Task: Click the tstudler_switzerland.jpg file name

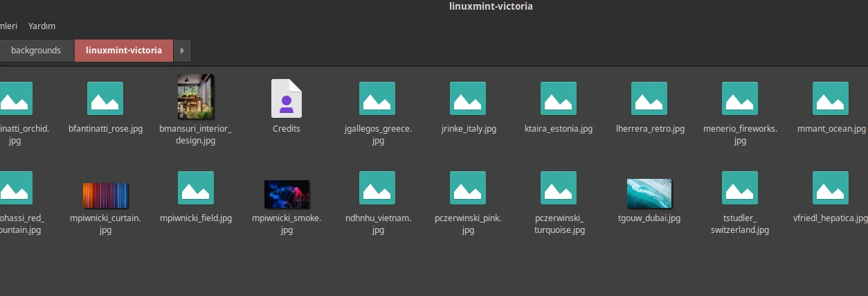Action: (x=740, y=224)
